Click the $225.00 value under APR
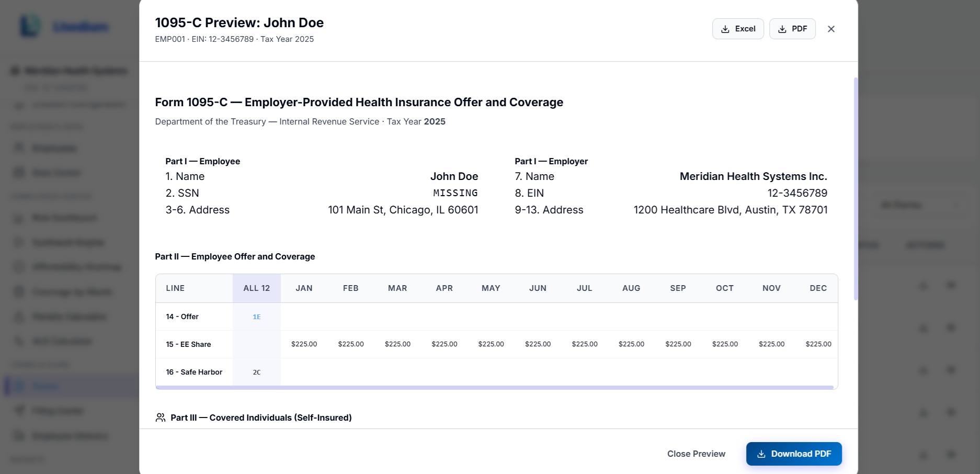Viewport: 980px width, 474px height. point(445,344)
